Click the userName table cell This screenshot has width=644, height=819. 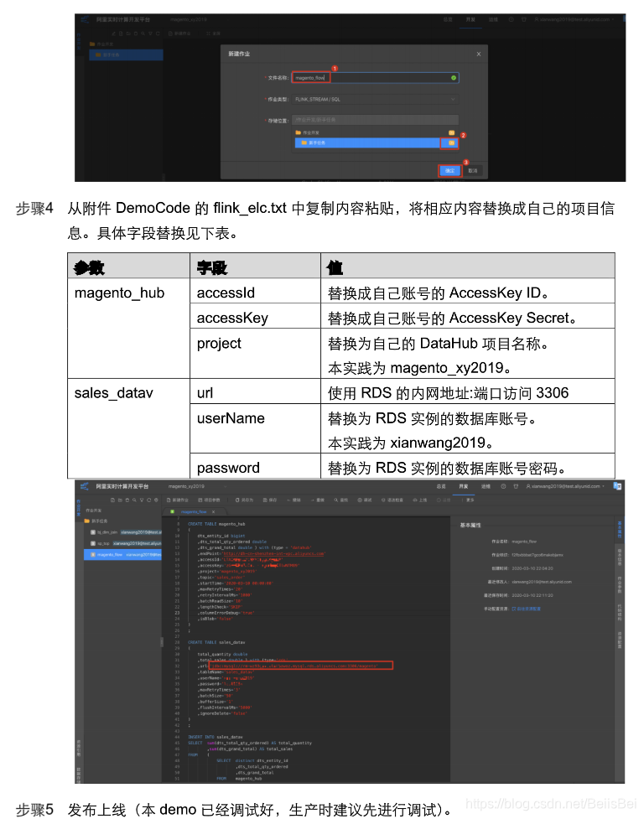[x=255, y=428]
